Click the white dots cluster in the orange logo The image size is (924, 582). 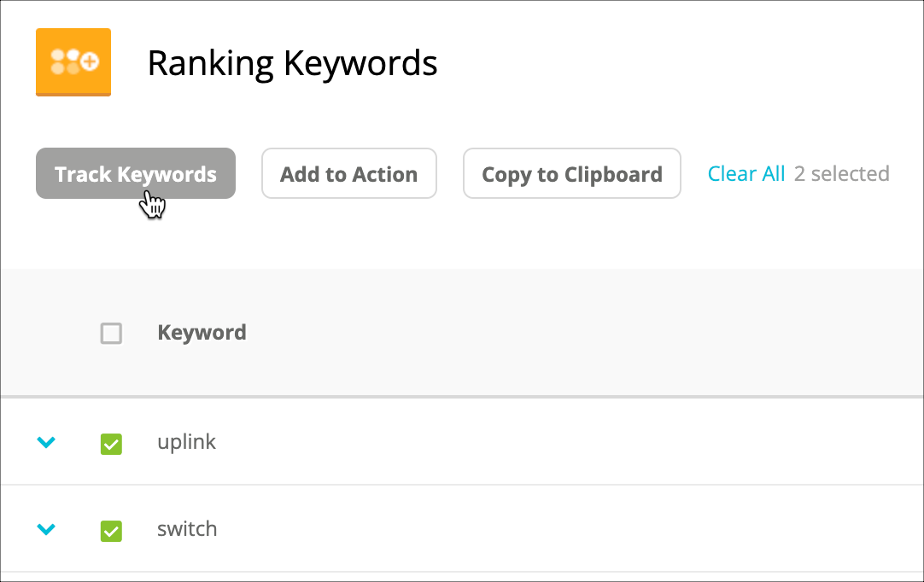(65, 61)
